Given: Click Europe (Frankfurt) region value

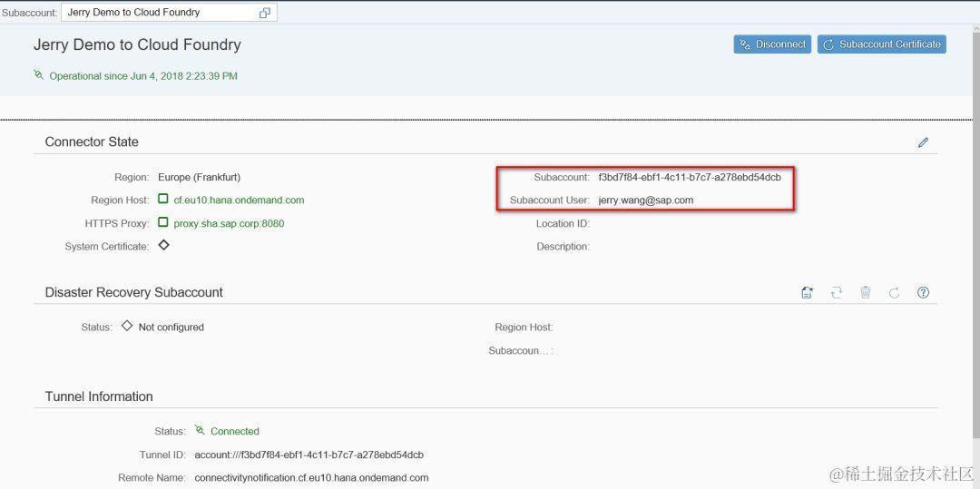Looking at the screenshot, I should (200, 177).
